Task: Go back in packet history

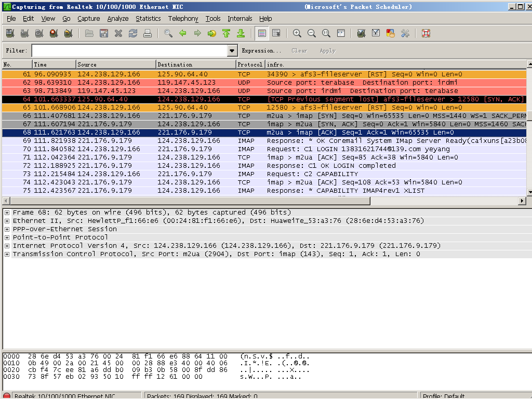Action: pyautogui.click(x=183, y=33)
